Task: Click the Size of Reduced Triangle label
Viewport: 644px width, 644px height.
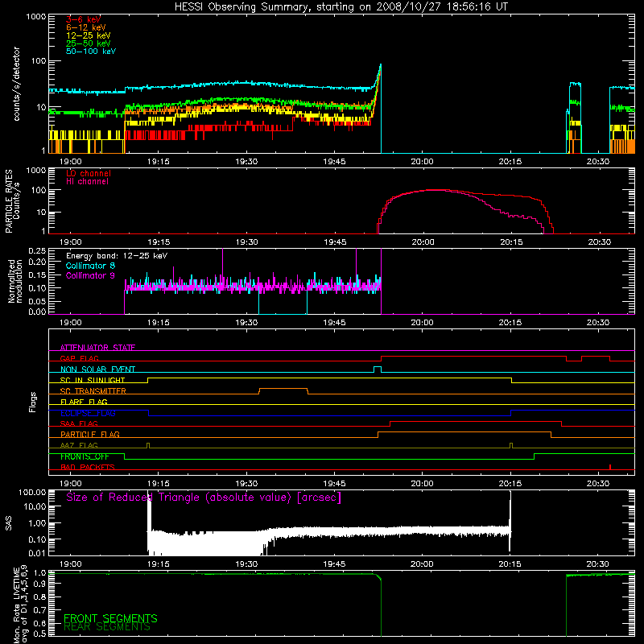Action: click(204, 497)
